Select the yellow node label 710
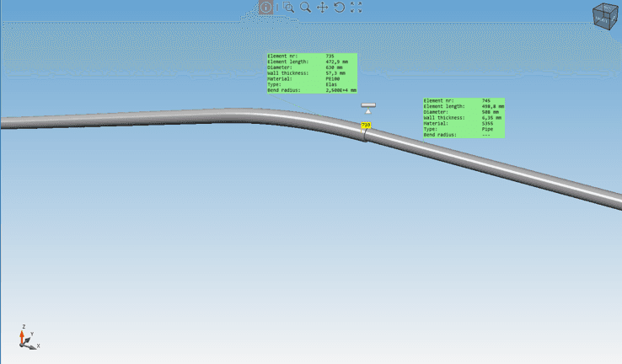Screen dimensions: 622x364 [x=366, y=126]
